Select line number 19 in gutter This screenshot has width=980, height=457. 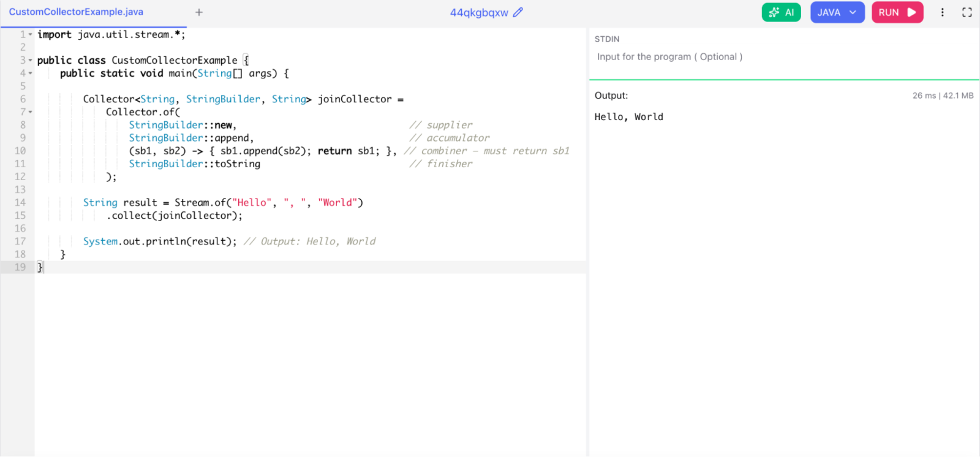point(20,267)
